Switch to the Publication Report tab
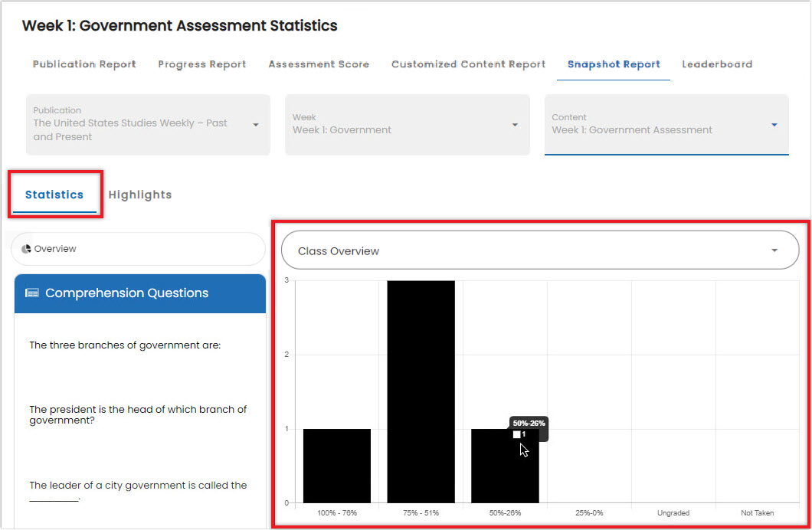Screen dimensions: 812x530 point(84,64)
